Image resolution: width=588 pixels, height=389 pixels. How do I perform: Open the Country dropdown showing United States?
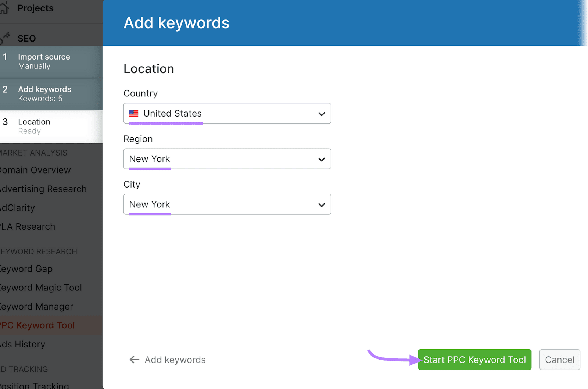click(227, 113)
